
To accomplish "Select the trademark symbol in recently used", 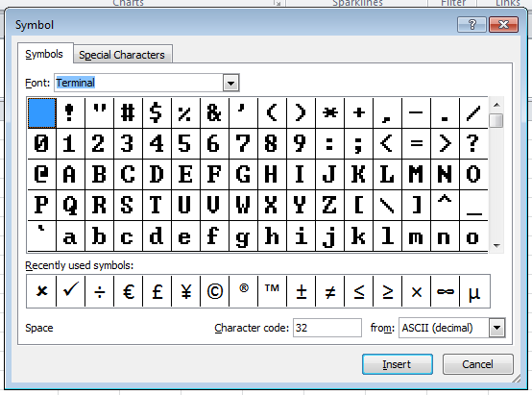I will tap(272, 291).
